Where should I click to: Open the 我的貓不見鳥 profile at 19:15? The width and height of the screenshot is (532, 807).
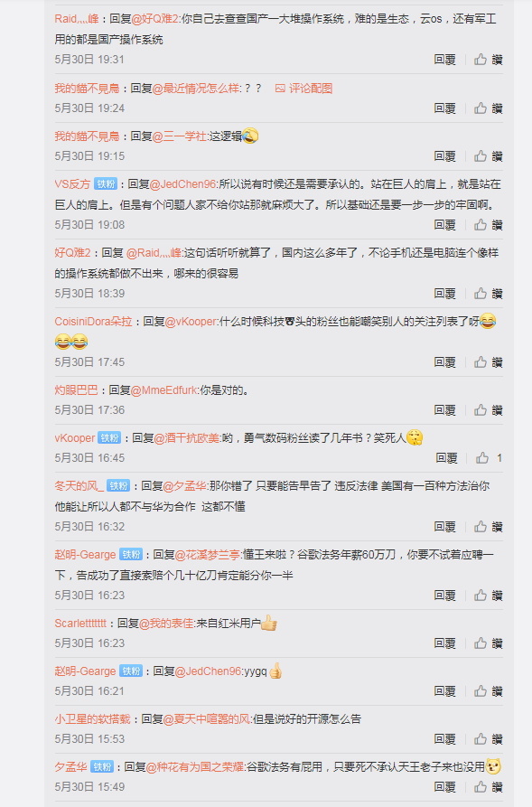[x=87, y=136]
